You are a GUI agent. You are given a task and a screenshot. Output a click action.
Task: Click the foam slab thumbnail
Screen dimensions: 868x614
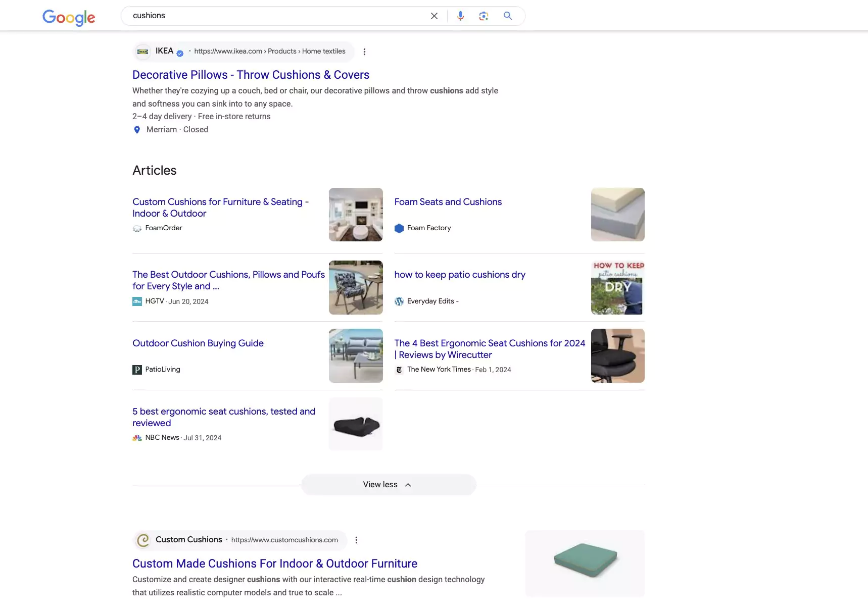click(617, 215)
